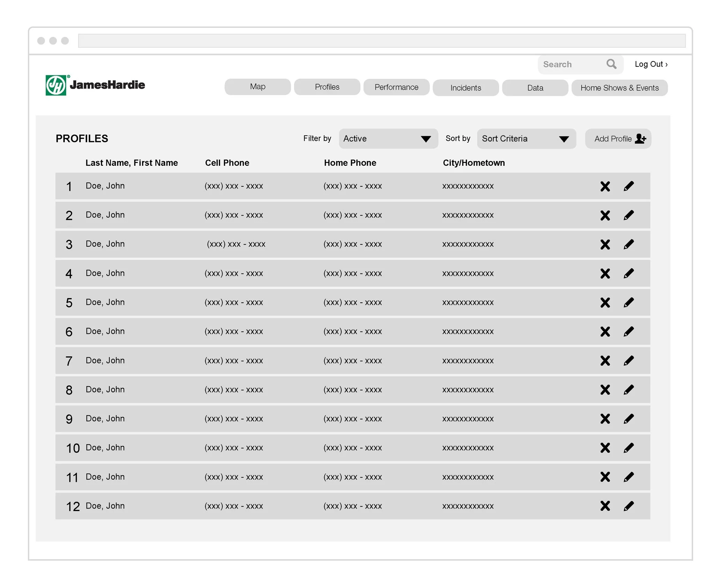
Task: Click the JamesHardie logo
Action: 95,85
